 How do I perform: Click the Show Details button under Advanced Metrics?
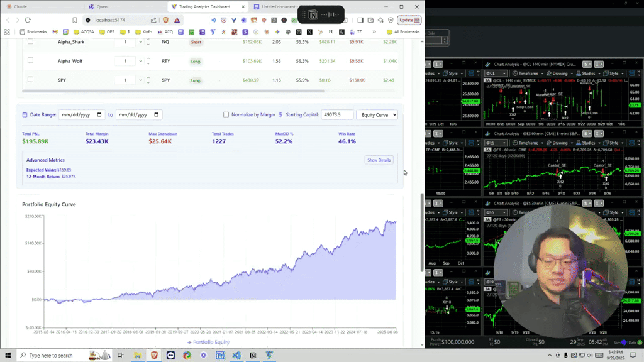(x=378, y=160)
